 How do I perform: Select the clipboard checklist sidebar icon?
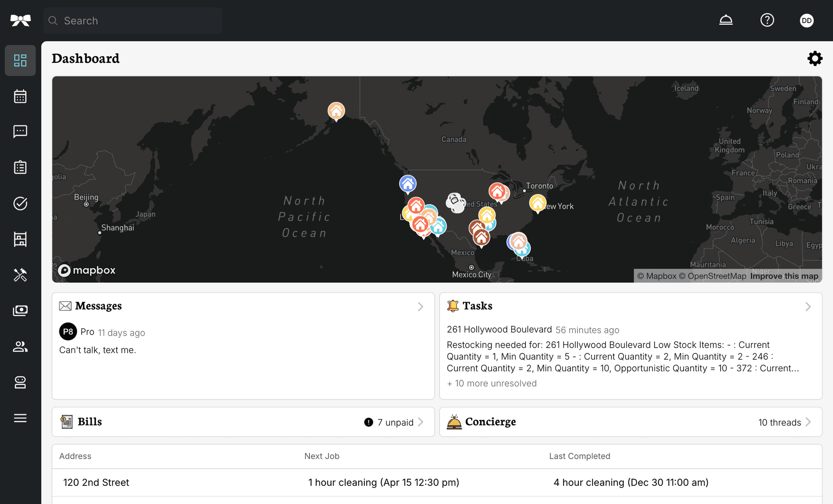click(20, 167)
